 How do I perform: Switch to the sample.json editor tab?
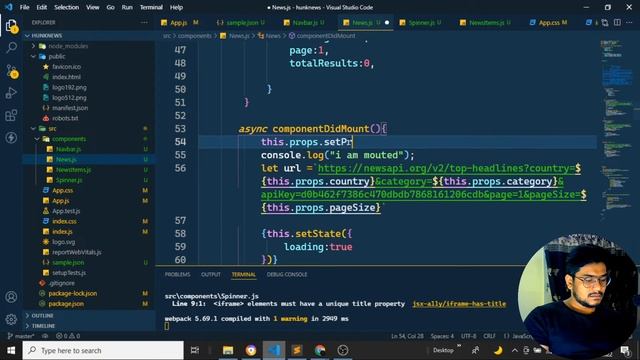coord(241,22)
